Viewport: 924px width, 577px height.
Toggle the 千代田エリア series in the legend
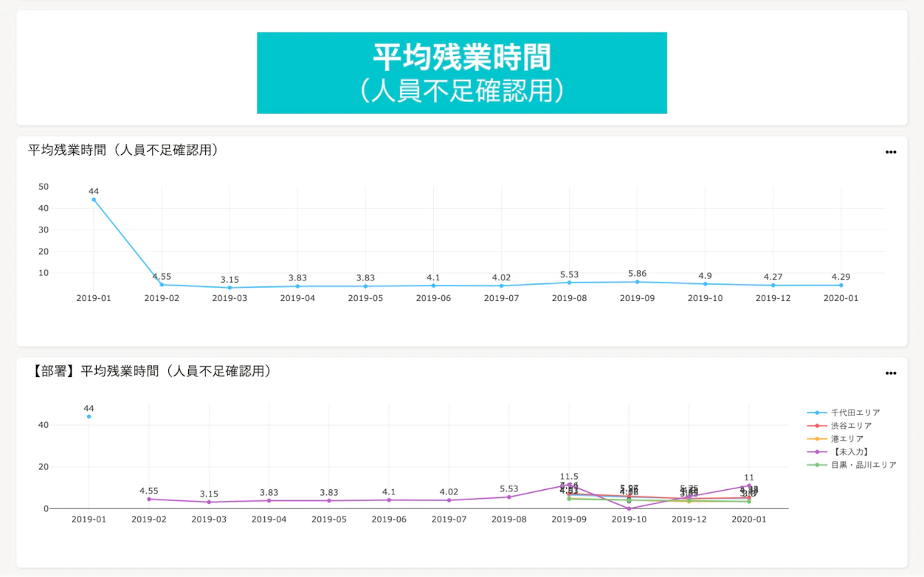click(844, 413)
